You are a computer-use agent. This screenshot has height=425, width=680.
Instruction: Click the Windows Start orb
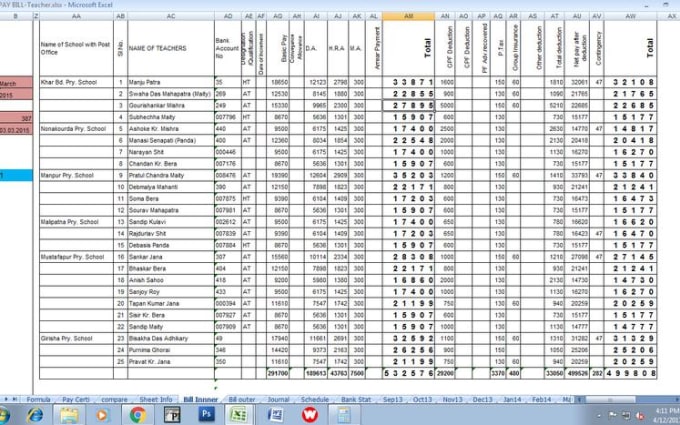(x=3, y=415)
